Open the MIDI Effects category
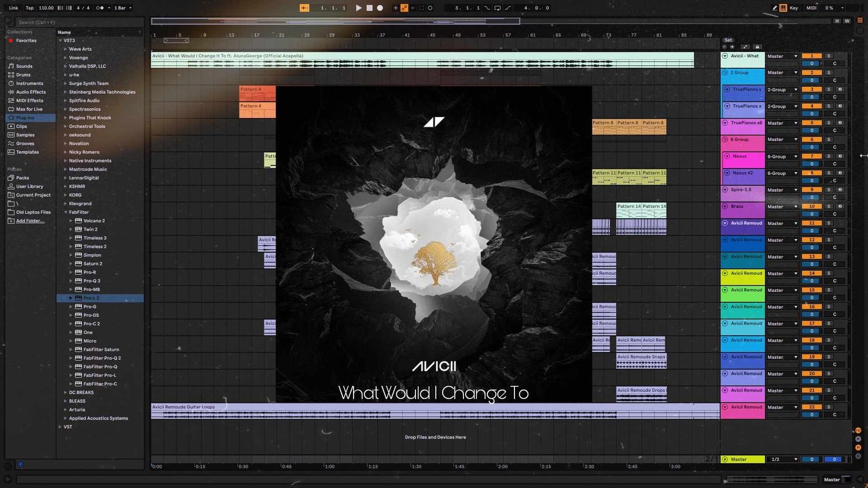The width and height of the screenshot is (868, 488). pyautogui.click(x=31, y=101)
